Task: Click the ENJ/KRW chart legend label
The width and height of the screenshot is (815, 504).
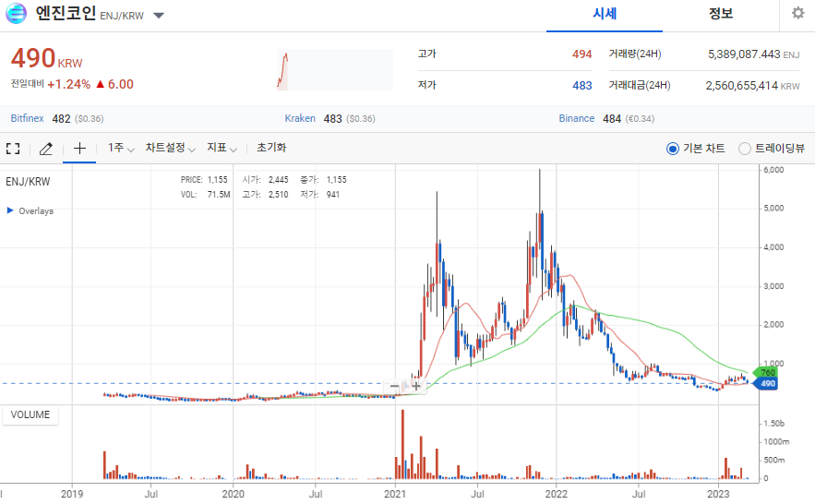Action: tap(28, 182)
